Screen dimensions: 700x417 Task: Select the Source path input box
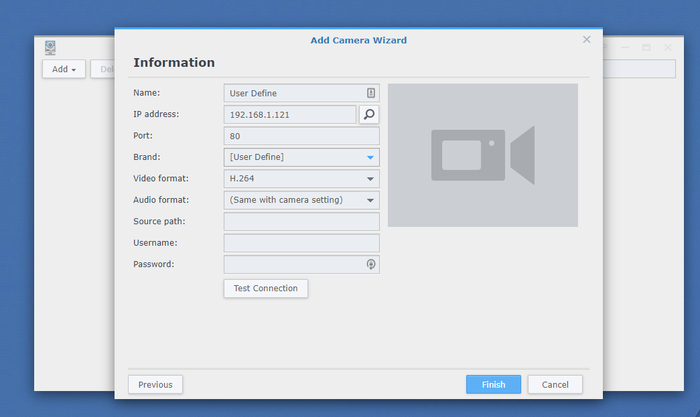tap(301, 222)
